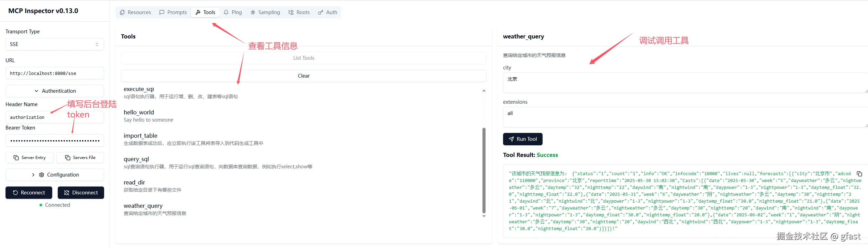Viewport: 868px width, 249px height.
Task: Open the Transport Type SSE dropdown
Action: pos(55,44)
